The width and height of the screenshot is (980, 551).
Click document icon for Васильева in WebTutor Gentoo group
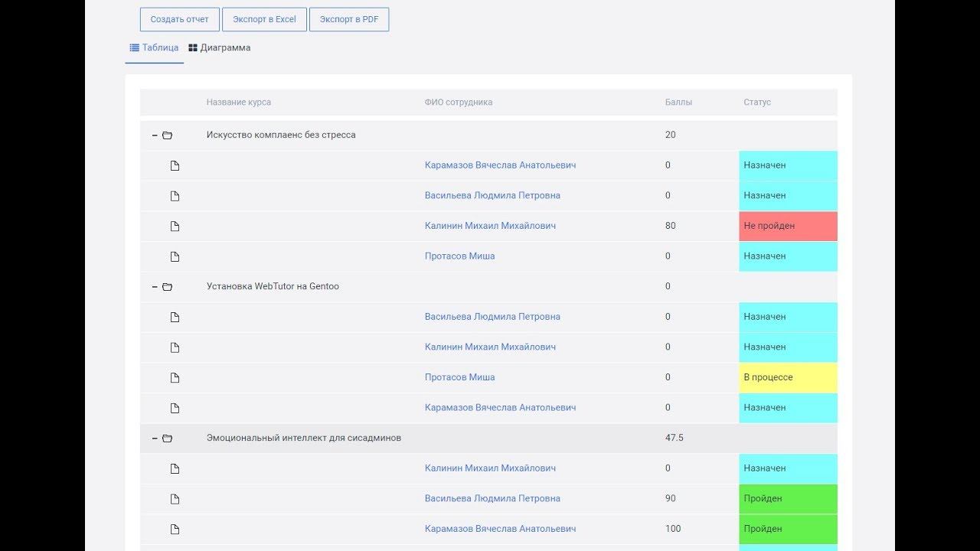point(175,317)
